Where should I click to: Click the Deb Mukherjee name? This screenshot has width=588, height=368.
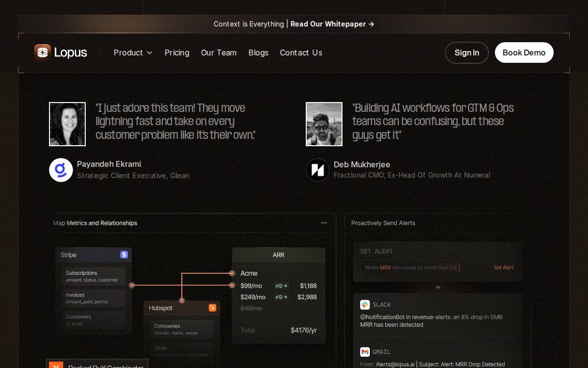pos(362,164)
